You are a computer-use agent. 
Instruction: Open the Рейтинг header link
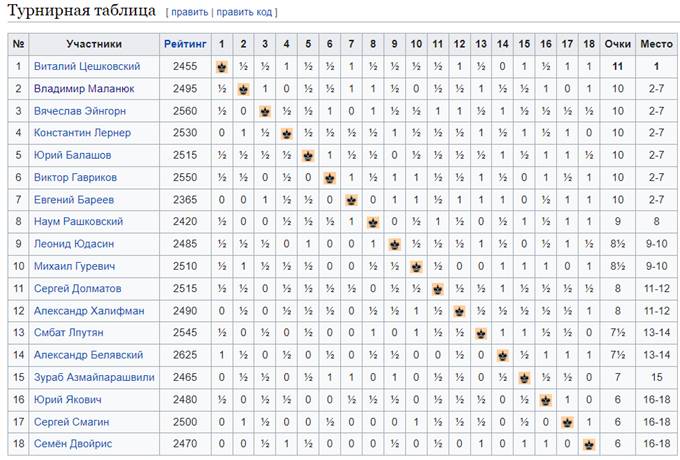point(185,44)
